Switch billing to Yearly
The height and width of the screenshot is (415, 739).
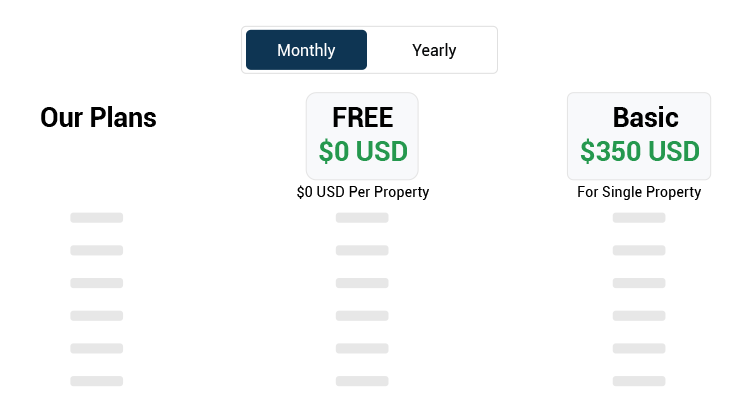(434, 50)
